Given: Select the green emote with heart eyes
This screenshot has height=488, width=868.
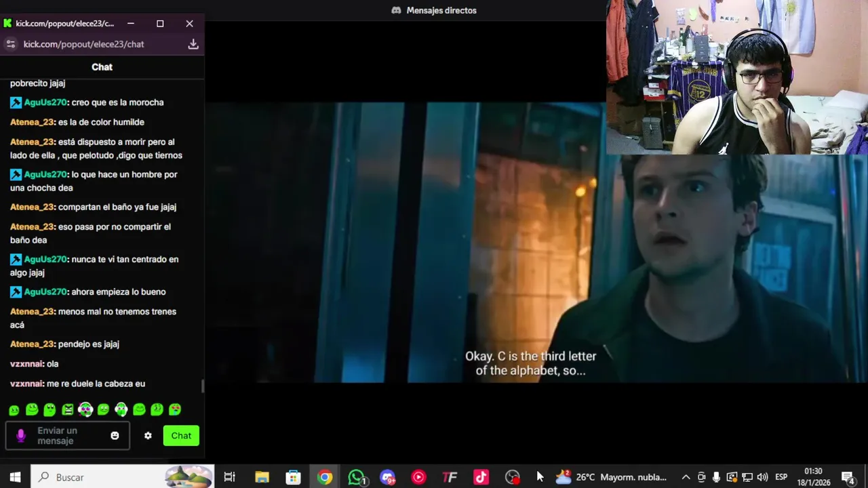Looking at the screenshot, I should (175, 409).
